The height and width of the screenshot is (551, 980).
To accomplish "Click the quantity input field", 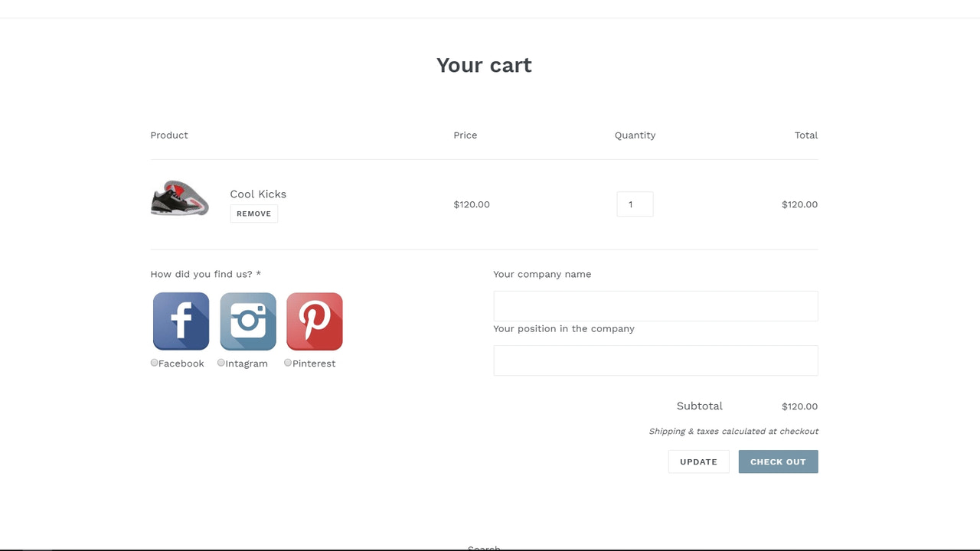I will (x=635, y=204).
